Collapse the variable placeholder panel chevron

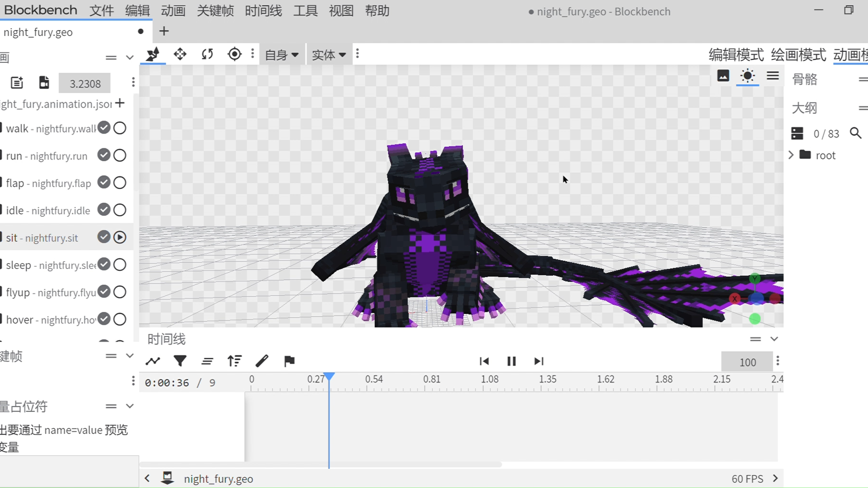(x=130, y=406)
